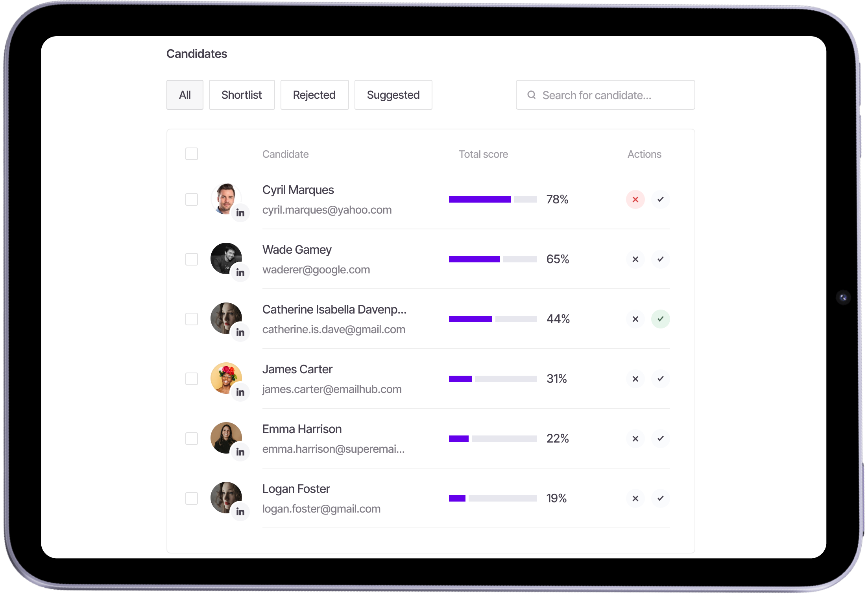Show the Suggested candidates tab
The height and width of the screenshot is (594, 868).
pos(393,95)
